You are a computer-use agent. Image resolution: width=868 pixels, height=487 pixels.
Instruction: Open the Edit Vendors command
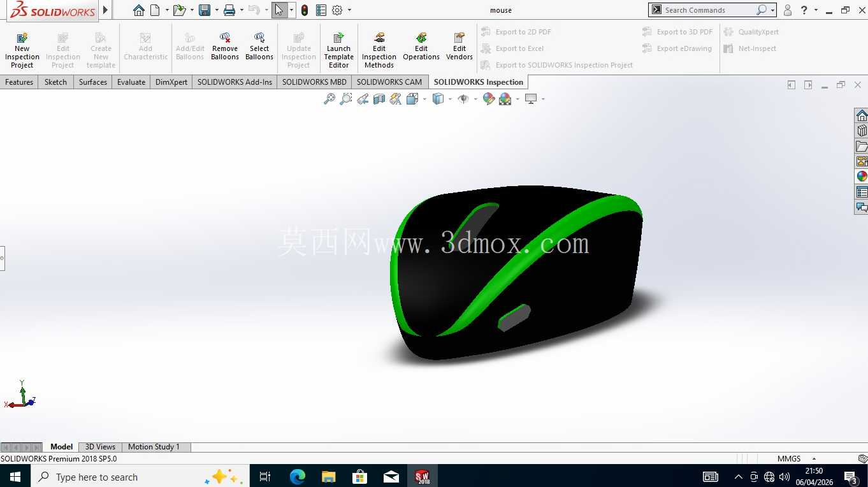click(x=459, y=47)
